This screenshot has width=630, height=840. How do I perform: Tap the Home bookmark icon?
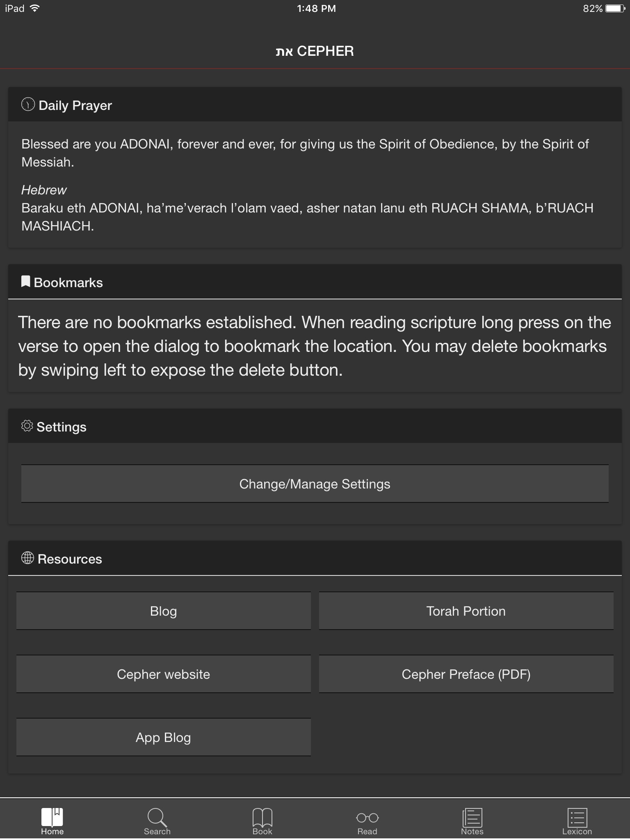52,817
